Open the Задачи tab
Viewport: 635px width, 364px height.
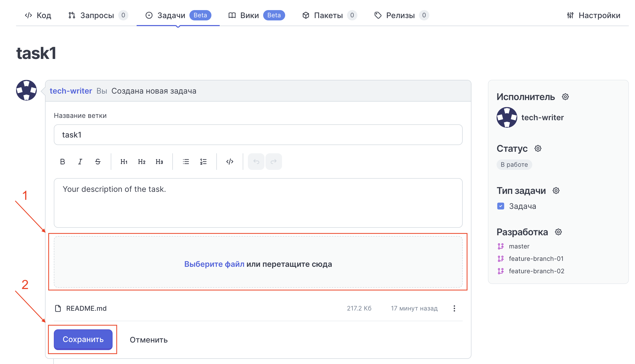[178, 15]
